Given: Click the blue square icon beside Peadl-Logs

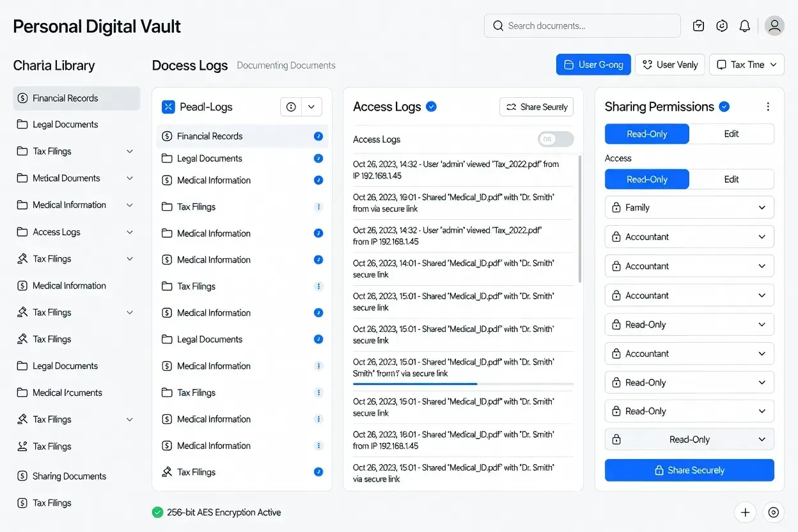Looking at the screenshot, I should 168,107.
